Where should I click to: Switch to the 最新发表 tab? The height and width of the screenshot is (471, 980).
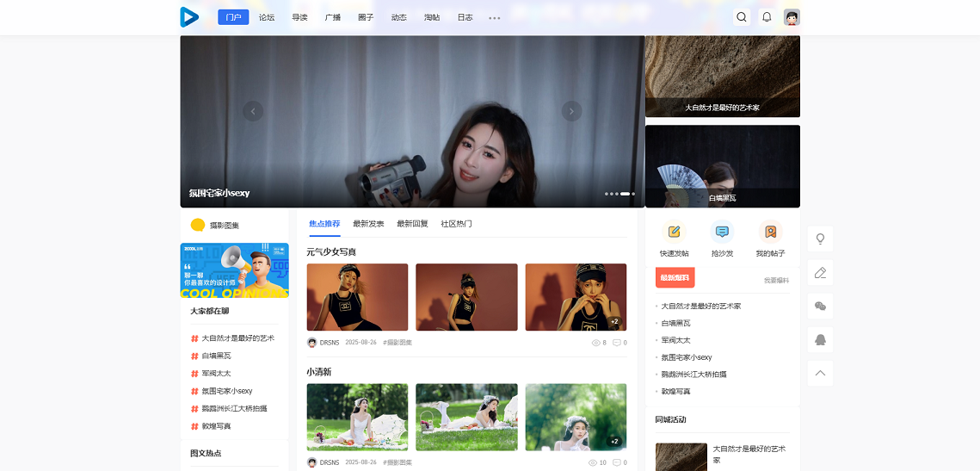point(368,224)
